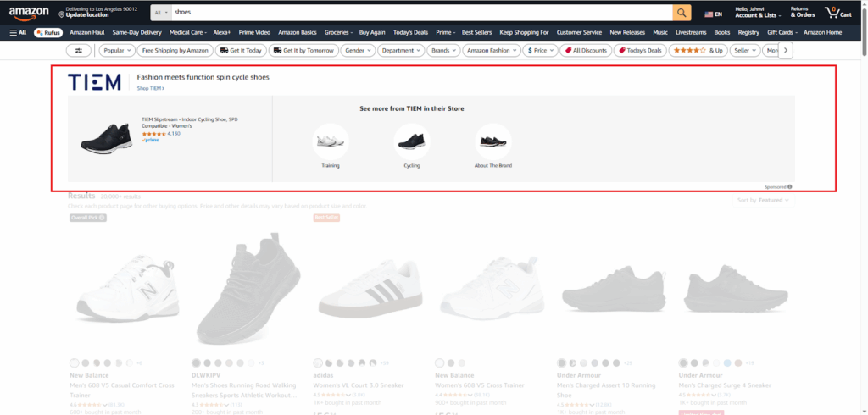Open the Gift Cards nav menu
Screen dimensions: 868x415
pos(782,33)
